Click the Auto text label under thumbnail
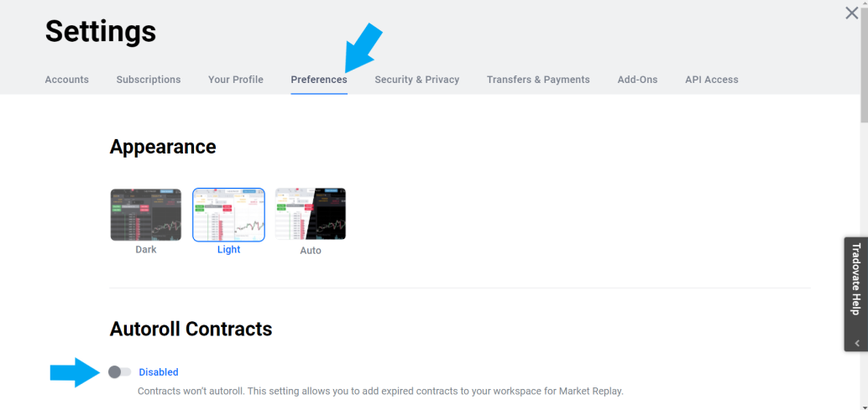This screenshot has width=868, height=410. 311,251
